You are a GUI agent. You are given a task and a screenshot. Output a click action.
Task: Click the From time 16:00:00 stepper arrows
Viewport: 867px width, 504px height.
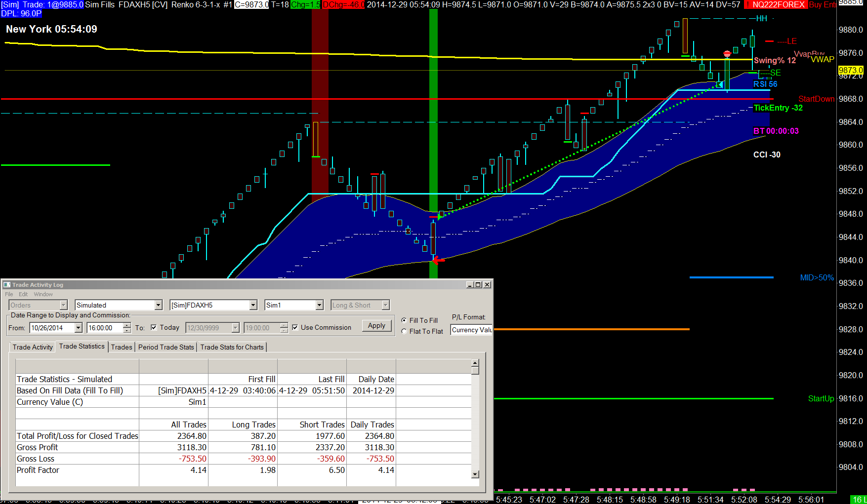(x=127, y=328)
